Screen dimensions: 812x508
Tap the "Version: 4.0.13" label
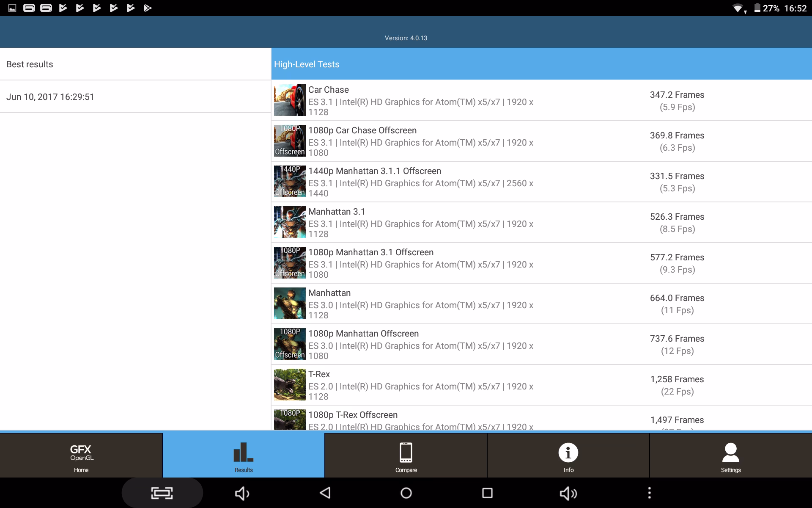406,38
